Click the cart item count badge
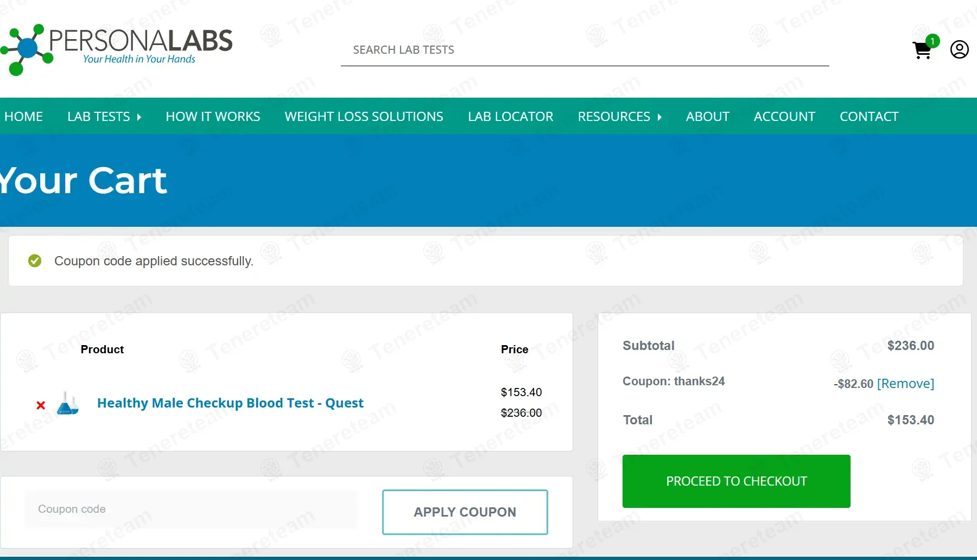Screen dimensions: 977x560 click(x=932, y=41)
